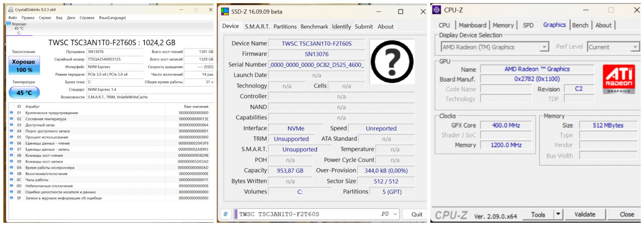Switch to the Benchmark tab in SSD-Z
Viewport: 644px width, 226px height.
pyautogui.click(x=314, y=26)
